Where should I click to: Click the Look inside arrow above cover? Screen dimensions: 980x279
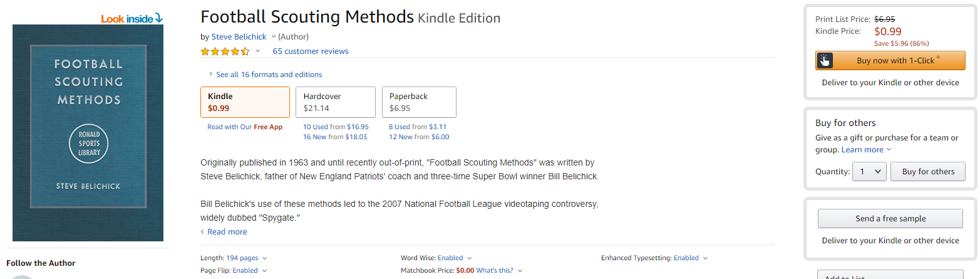[x=132, y=19]
